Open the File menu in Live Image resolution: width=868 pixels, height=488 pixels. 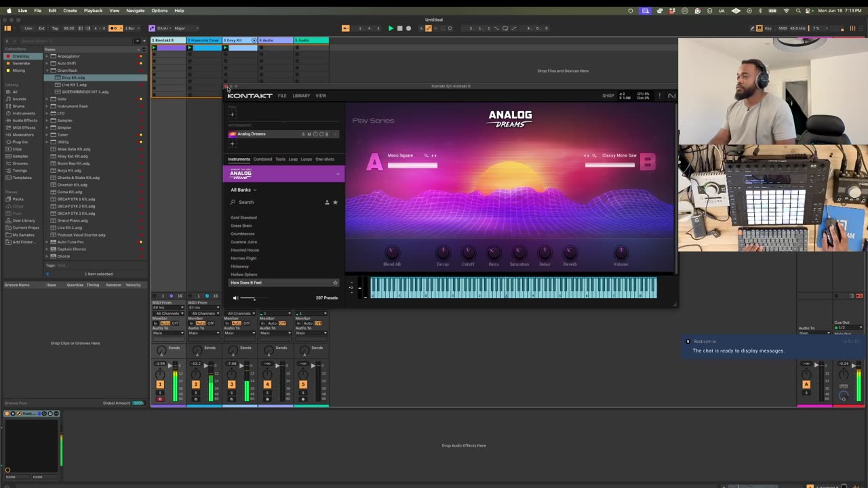click(x=38, y=11)
